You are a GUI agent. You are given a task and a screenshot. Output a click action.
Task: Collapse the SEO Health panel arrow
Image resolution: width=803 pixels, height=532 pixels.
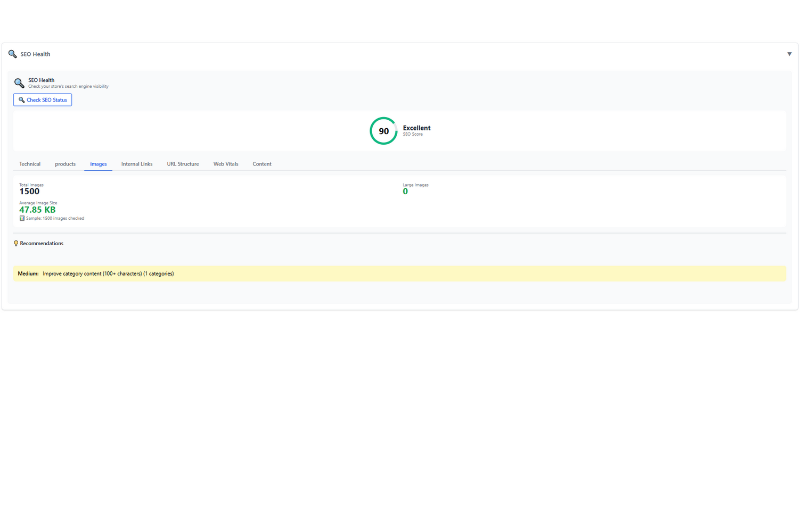(x=789, y=54)
